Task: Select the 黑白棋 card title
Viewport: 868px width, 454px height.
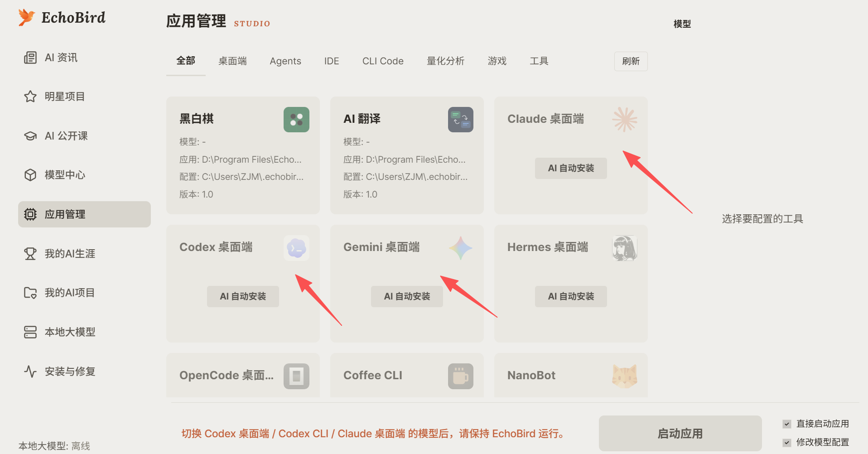Action: point(197,119)
